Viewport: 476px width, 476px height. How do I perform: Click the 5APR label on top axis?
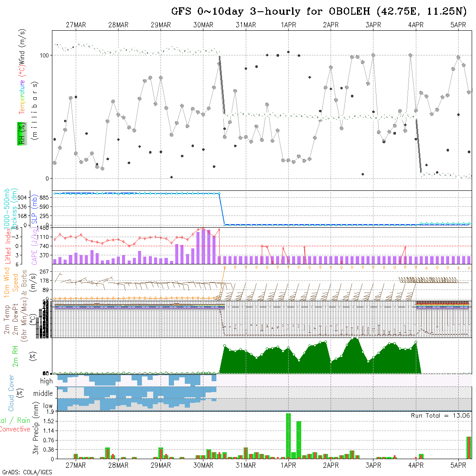(x=458, y=25)
